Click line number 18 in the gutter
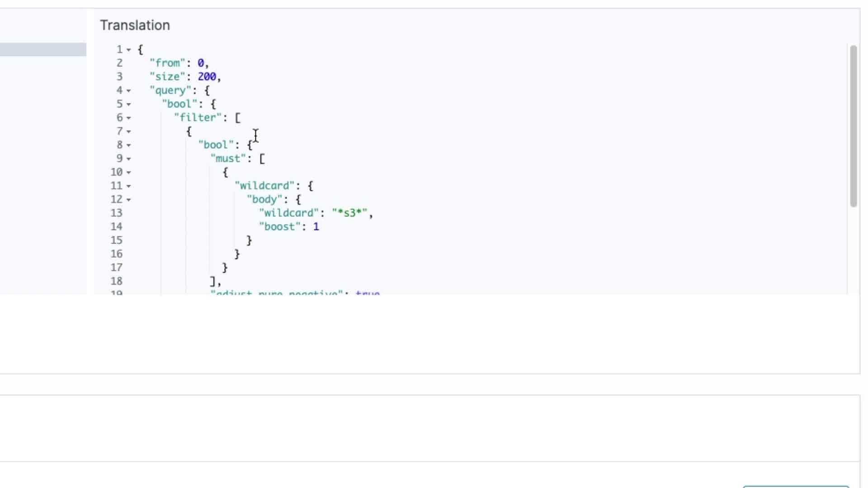 click(116, 281)
